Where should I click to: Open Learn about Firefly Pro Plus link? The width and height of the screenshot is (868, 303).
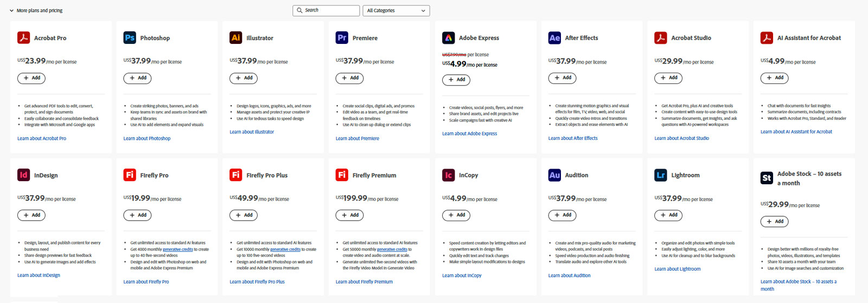pos(257,282)
